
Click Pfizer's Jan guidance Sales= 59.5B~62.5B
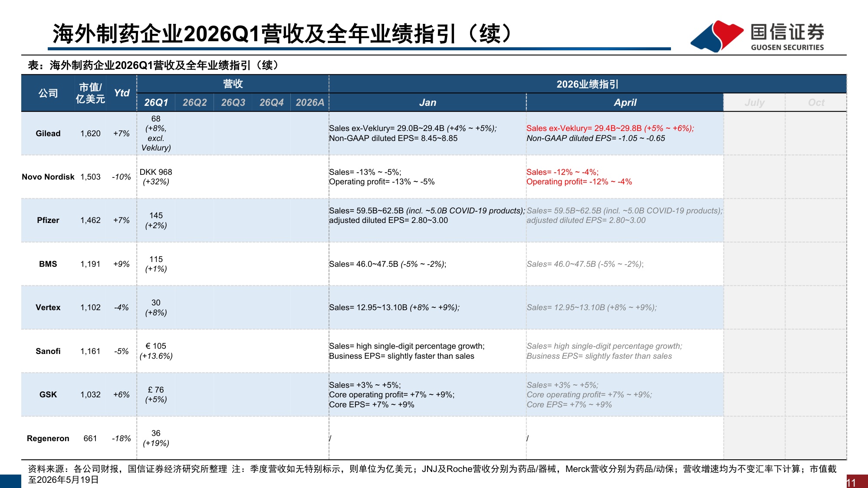click(427, 210)
